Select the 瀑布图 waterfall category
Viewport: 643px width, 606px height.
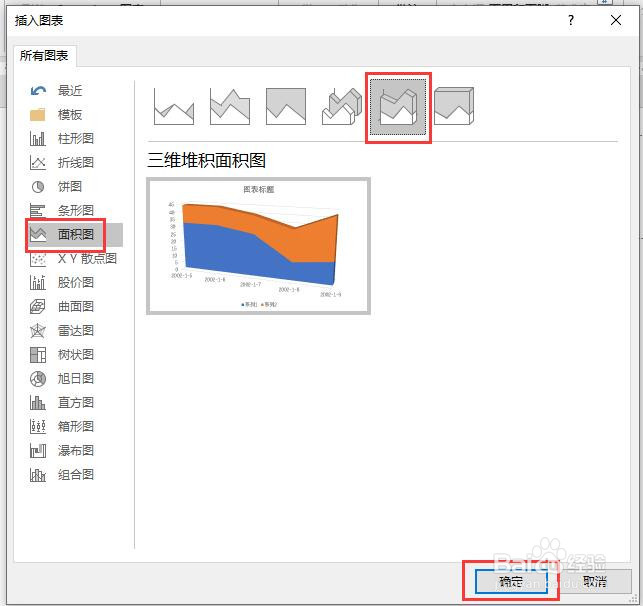pyautogui.click(x=74, y=451)
